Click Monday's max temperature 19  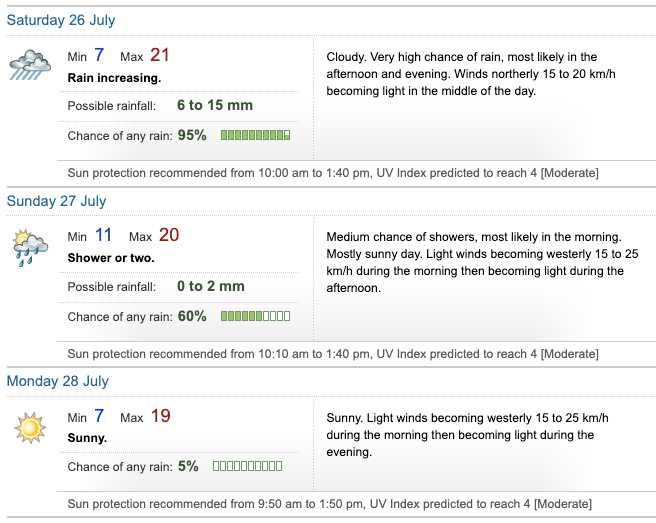[161, 416]
